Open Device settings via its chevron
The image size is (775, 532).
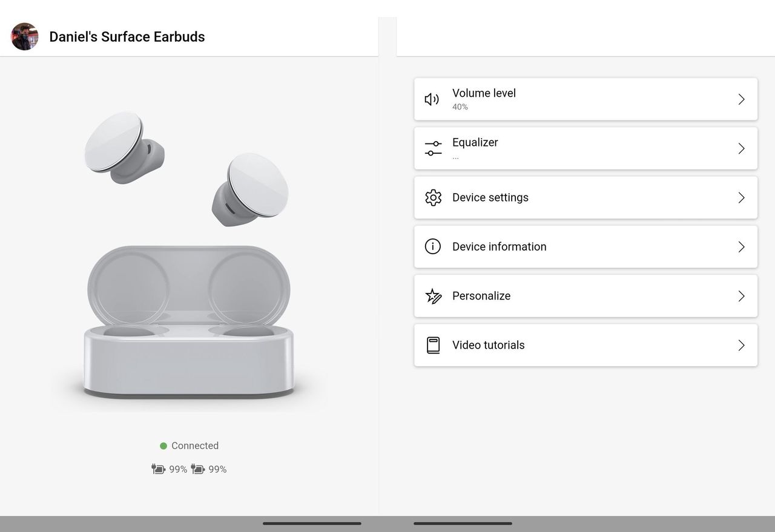741,197
